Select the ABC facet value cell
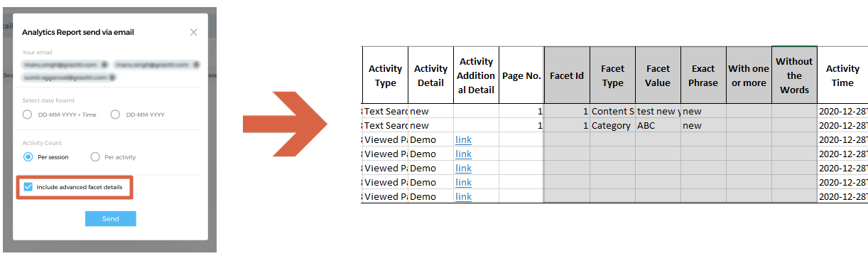Viewport: 868px width, 261px height. 658,125
